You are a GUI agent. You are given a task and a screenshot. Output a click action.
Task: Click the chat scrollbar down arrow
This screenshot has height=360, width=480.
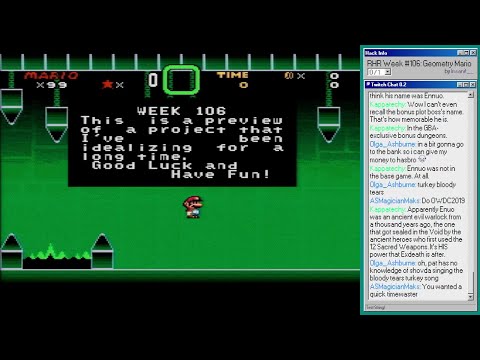(471, 296)
